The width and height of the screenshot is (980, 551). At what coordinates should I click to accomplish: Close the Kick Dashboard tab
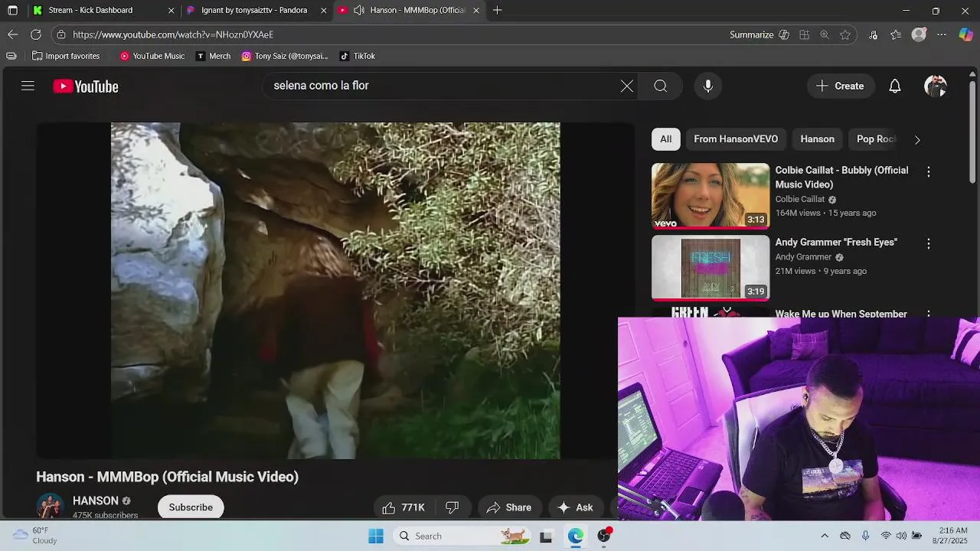point(171,10)
